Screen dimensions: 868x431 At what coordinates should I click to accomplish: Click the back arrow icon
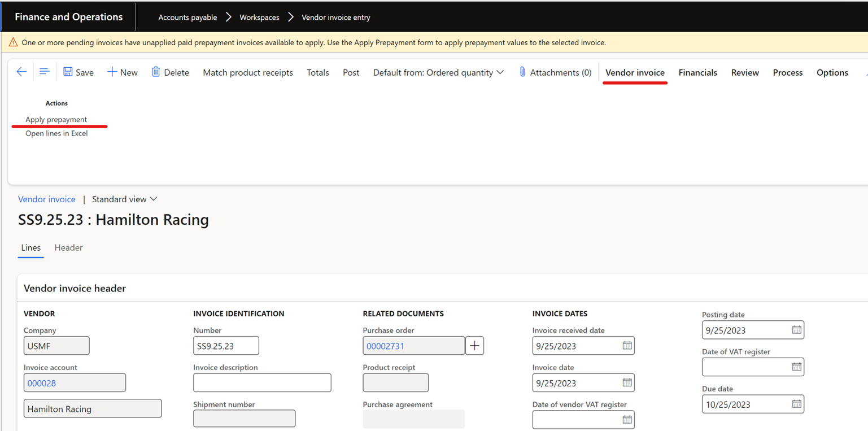pos(21,72)
